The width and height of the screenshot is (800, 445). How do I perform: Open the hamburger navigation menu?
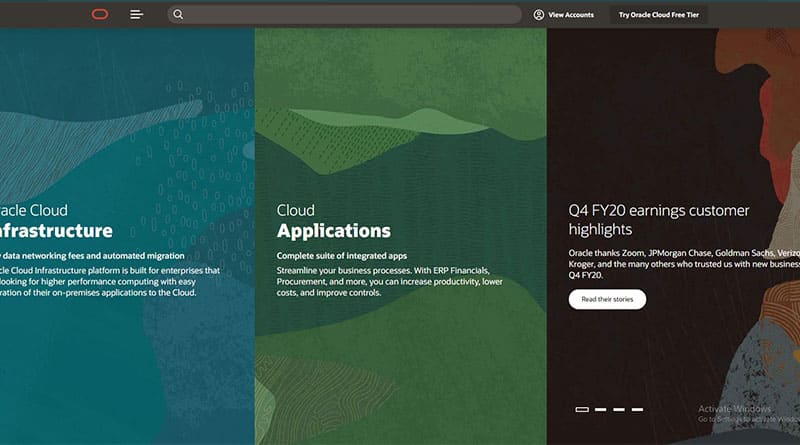point(136,15)
